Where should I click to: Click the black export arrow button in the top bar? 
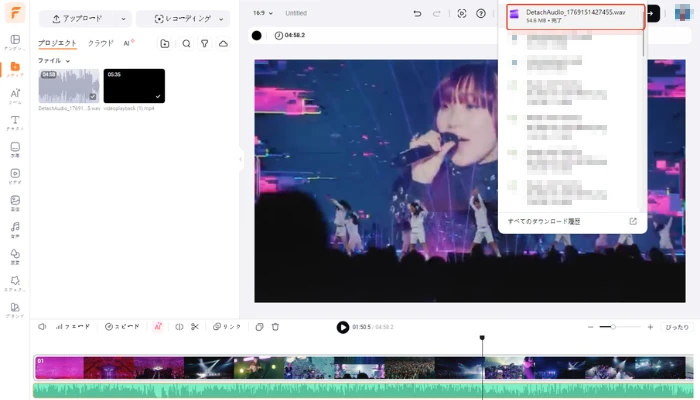coord(653,13)
